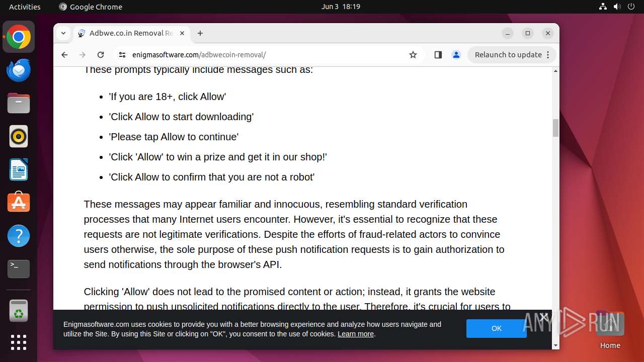Screen dimensions: 644x362
Task: Launch Thunderbird mail from the dock
Action: [x=19, y=70]
